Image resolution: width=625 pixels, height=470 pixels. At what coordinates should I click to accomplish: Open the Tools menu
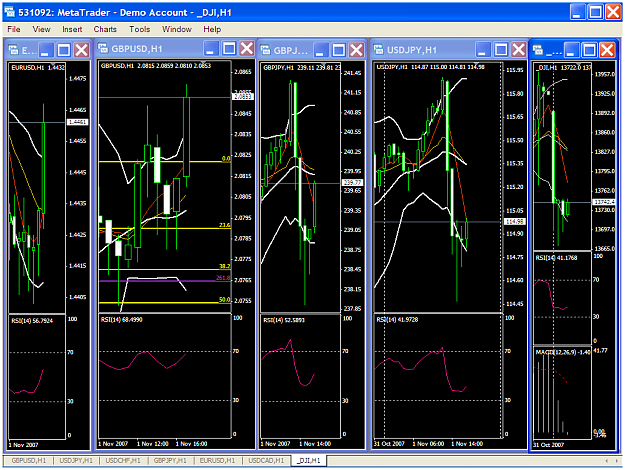pyautogui.click(x=140, y=29)
